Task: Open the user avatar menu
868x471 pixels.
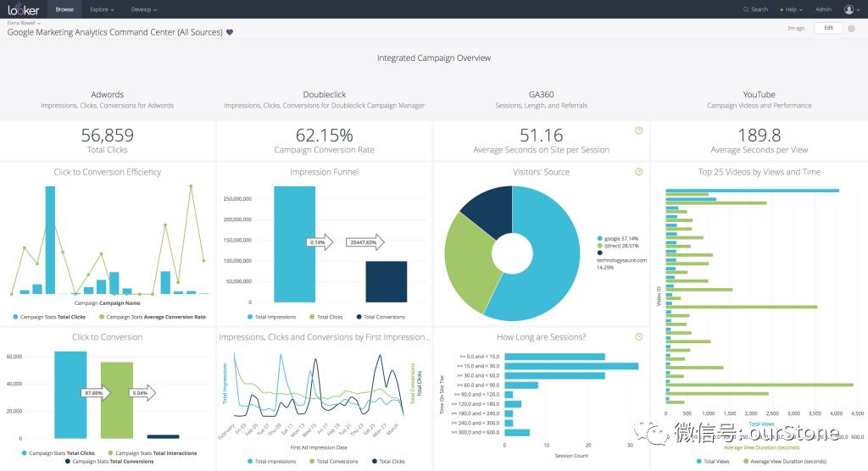Action: tap(851, 9)
